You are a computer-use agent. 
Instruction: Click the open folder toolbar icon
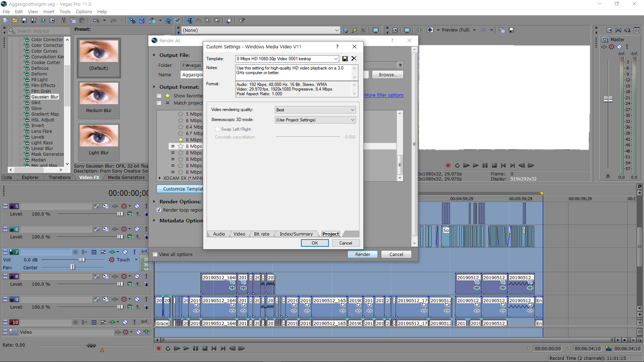click(15, 20)
